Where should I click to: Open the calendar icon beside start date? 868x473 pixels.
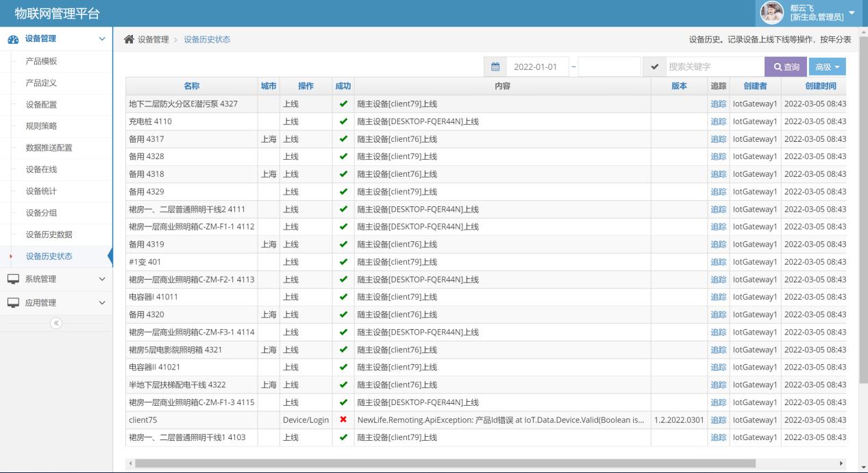coord(495,66)
